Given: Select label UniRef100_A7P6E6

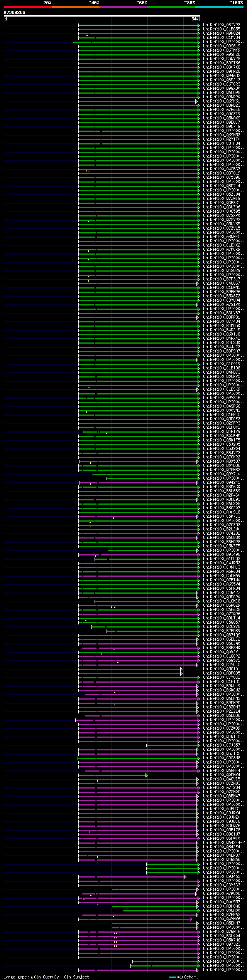Looking at the screenshot, I should (x=222, y=110).
